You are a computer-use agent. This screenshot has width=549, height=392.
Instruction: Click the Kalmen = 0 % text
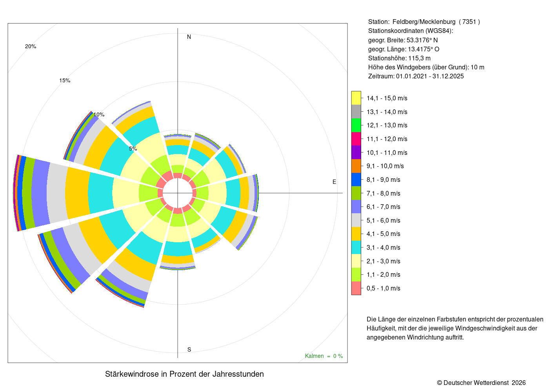tap(324, 356)
